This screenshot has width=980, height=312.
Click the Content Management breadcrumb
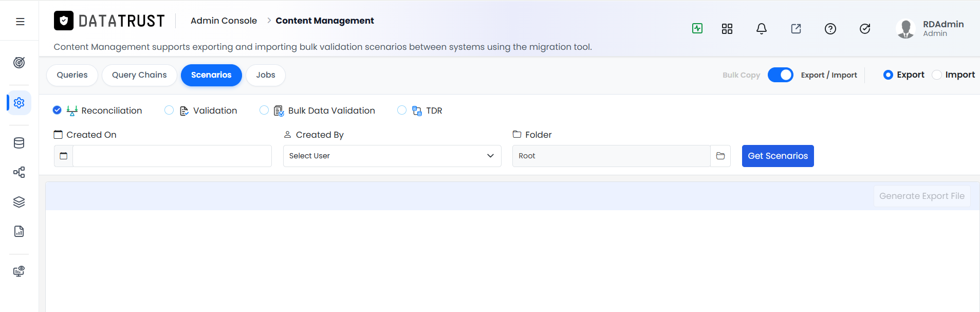(325, 21)
